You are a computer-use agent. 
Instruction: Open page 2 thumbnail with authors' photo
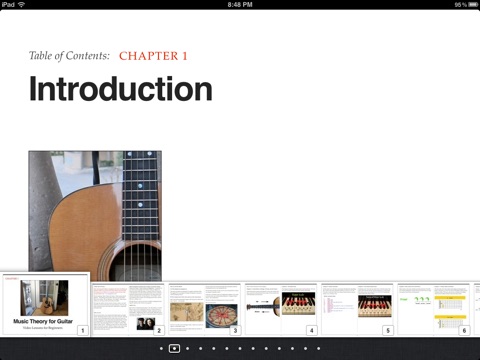click(128, 309)
